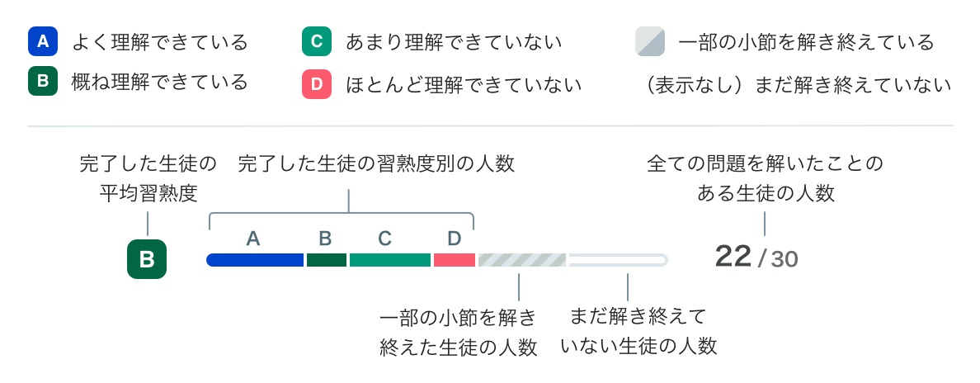Screen dimensions: 980x383
Task: Select the blue A segment of progress bar
Action: 255,260
